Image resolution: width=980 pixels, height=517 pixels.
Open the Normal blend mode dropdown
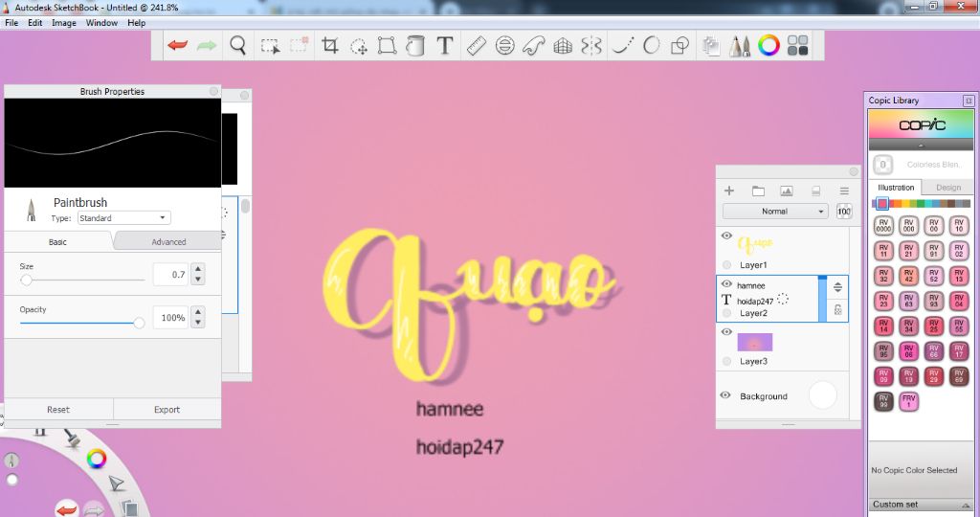[x=775, y=212]
